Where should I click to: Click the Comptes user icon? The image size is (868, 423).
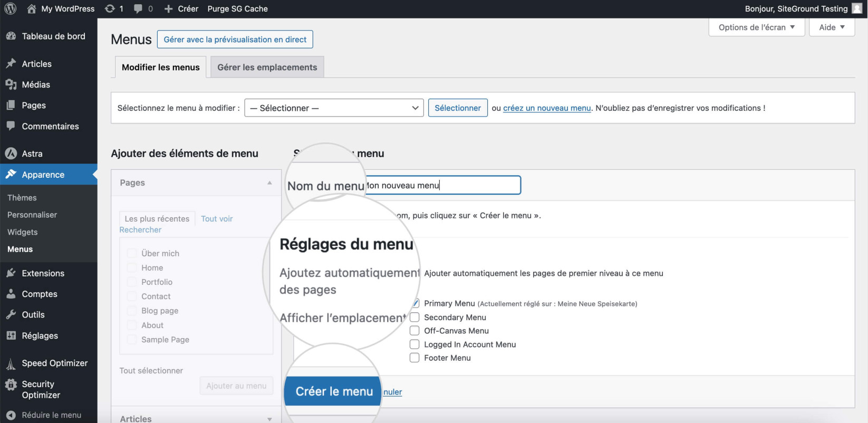point(11,294)
